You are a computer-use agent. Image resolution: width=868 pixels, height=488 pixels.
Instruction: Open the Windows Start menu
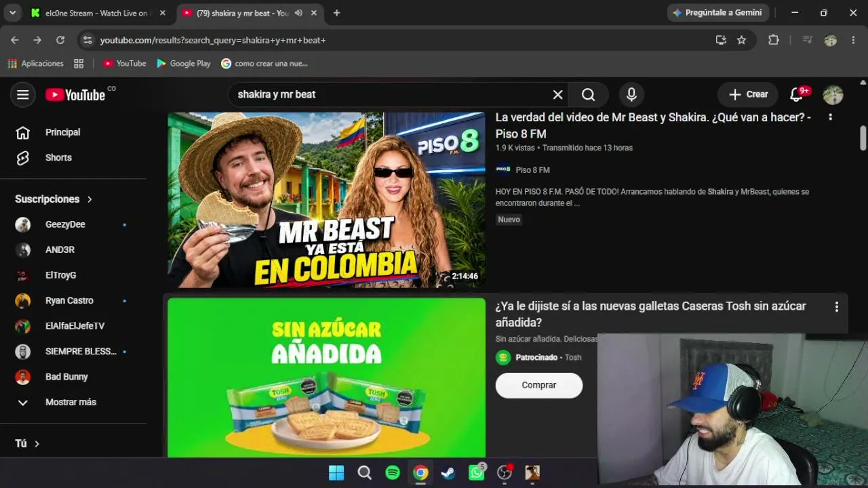click(x=336, y=472)
